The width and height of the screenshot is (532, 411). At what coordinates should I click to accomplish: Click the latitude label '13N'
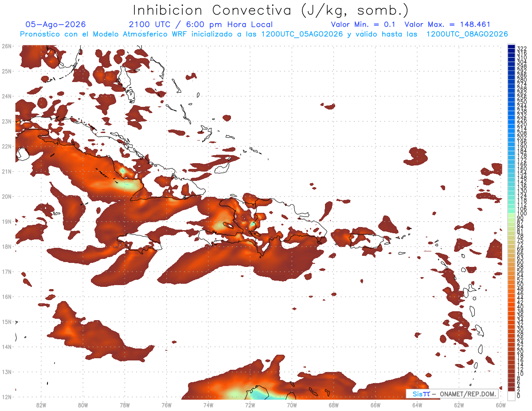tap(7, 372)
